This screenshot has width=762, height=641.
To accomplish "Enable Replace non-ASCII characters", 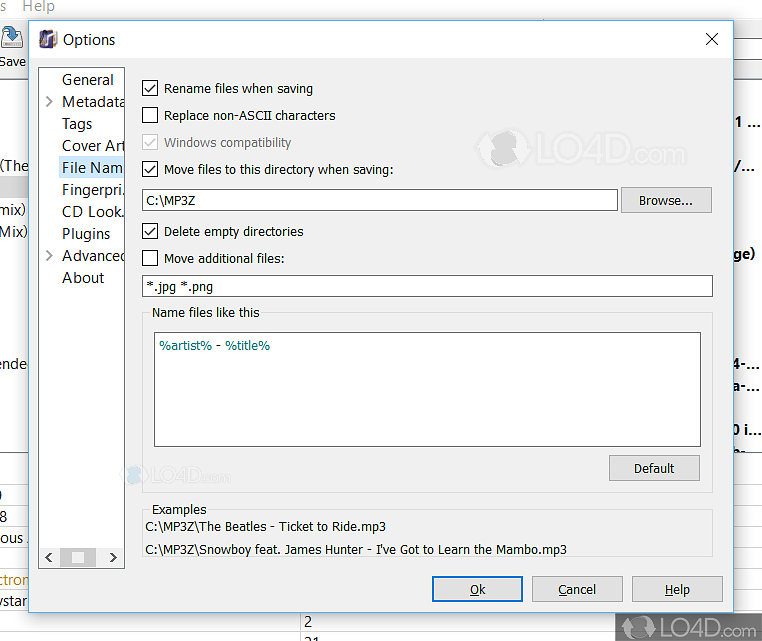I will 150,115.
